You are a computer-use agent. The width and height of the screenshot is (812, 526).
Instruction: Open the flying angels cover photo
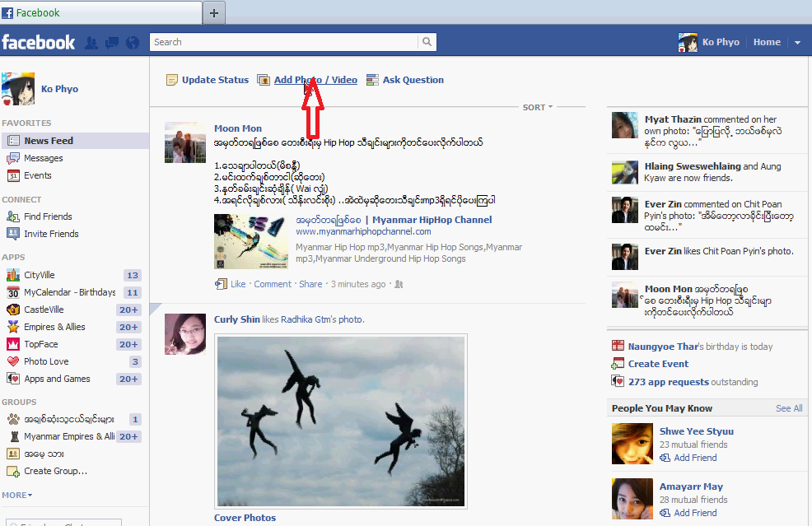coord(341,421)
